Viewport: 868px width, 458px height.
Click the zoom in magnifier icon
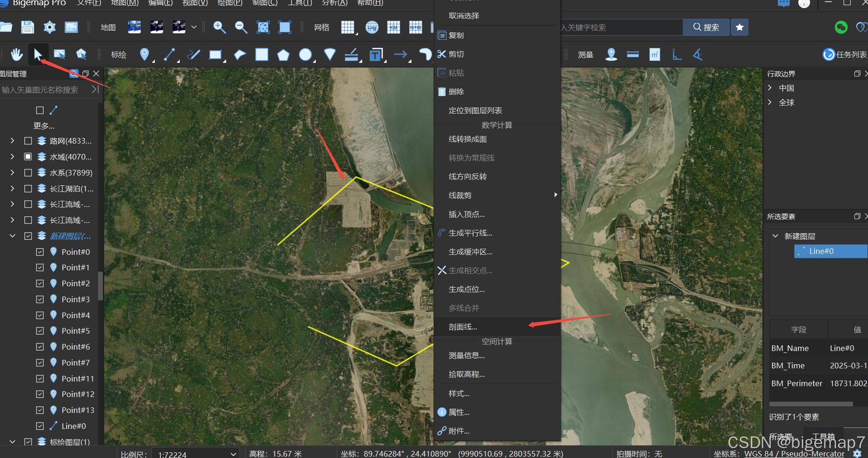pos(219,27)
